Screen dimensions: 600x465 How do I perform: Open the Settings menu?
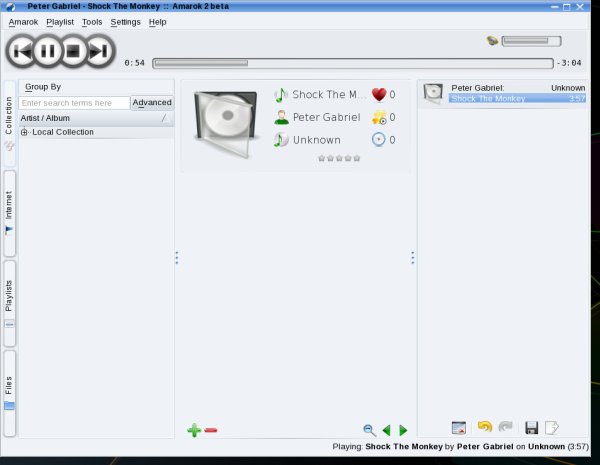point(125,22)
